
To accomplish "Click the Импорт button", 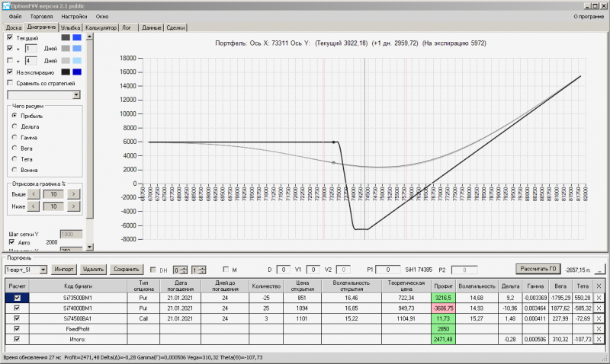I will [64, 270].
